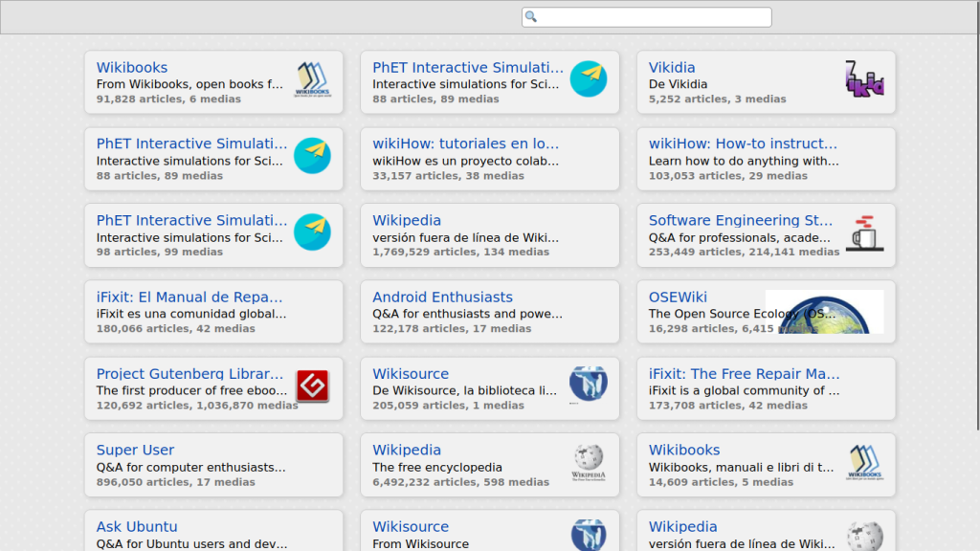This screenshot has height=551, width=980.
Task: Click description 'Learn how to do anything with…'
Action: (x=744, y=161)
